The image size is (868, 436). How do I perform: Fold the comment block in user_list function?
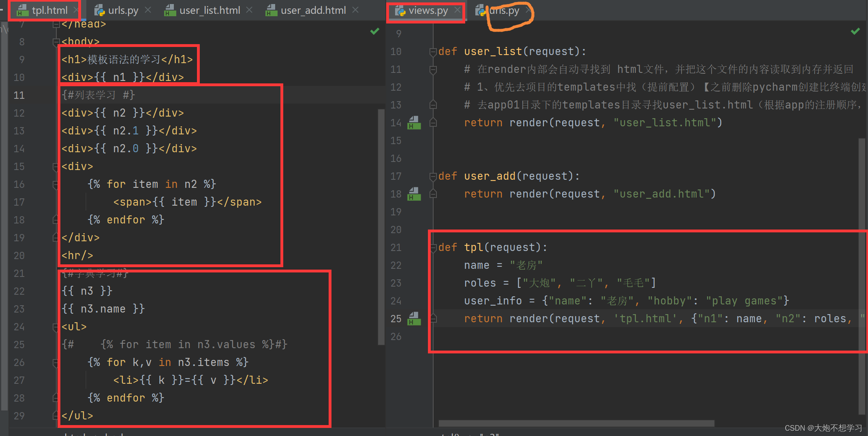(x=433, y=69)
